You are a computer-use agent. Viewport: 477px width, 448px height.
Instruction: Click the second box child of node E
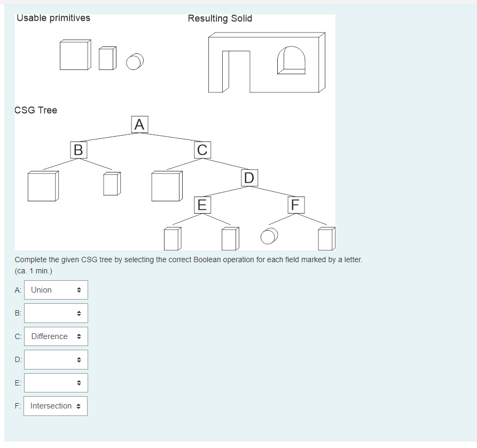pyautogui.click(x=230, y=239)
